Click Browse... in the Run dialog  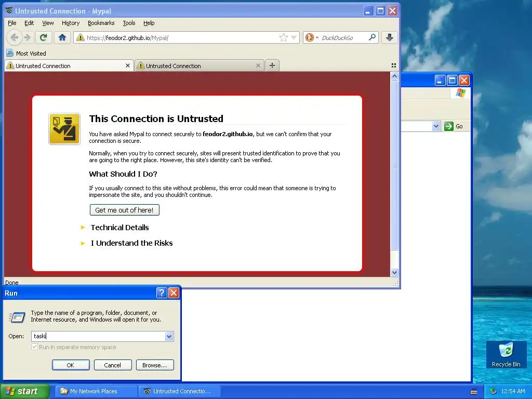click(155, 365)
